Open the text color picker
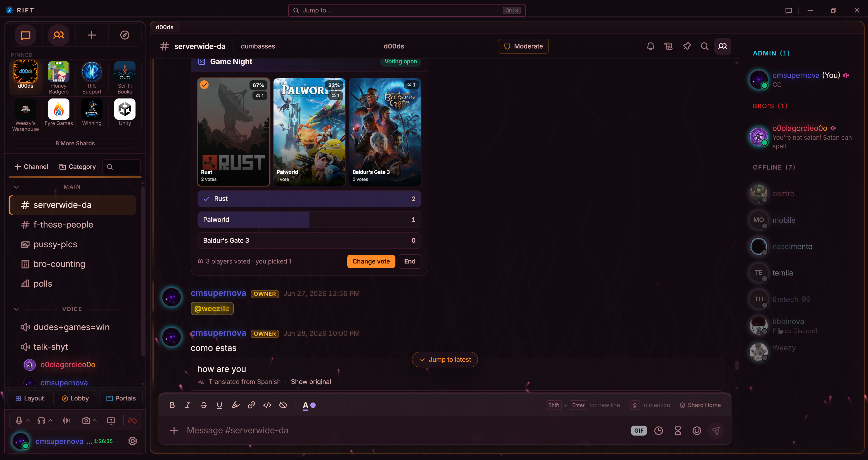Image resolution: width=868 pixels, height=460 pixels. [305, 405]
